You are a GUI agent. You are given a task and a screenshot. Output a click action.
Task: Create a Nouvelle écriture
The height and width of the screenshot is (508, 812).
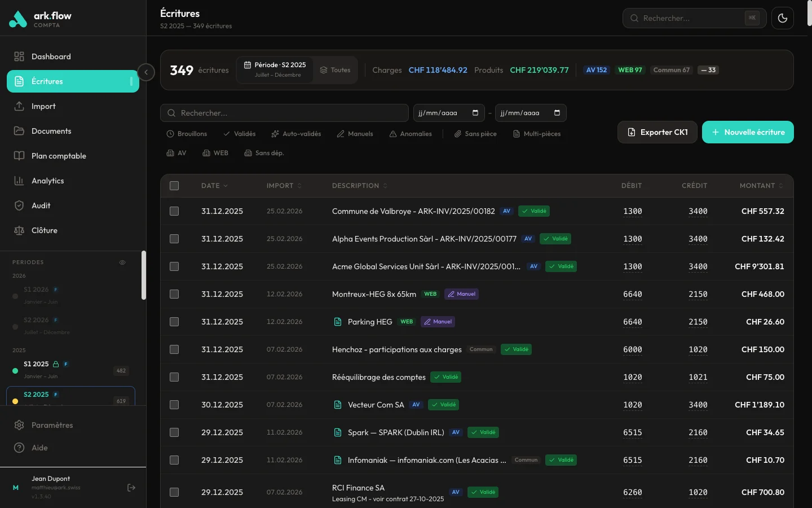(x=748, y=132)
